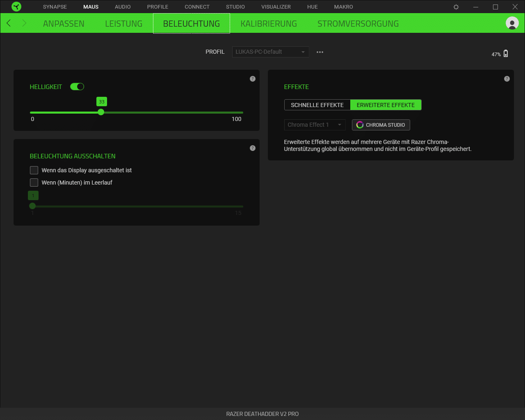Expand the Chroma Effect 1 dropdown
The image size is (525, 420).
[x=315, y=125]
